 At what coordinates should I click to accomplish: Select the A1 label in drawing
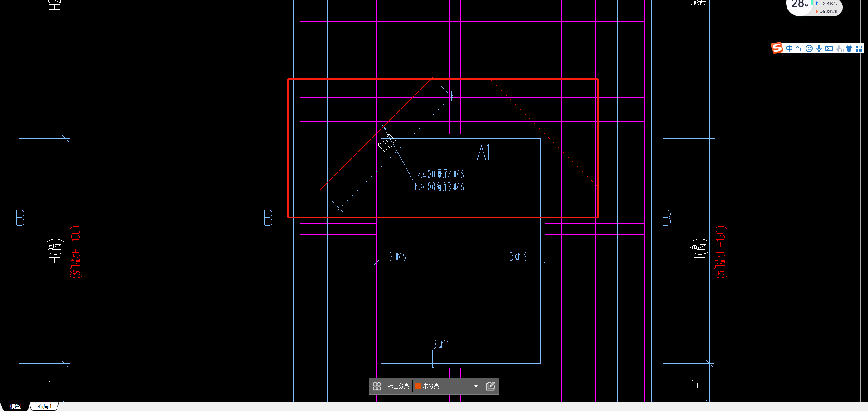[483, 153]
